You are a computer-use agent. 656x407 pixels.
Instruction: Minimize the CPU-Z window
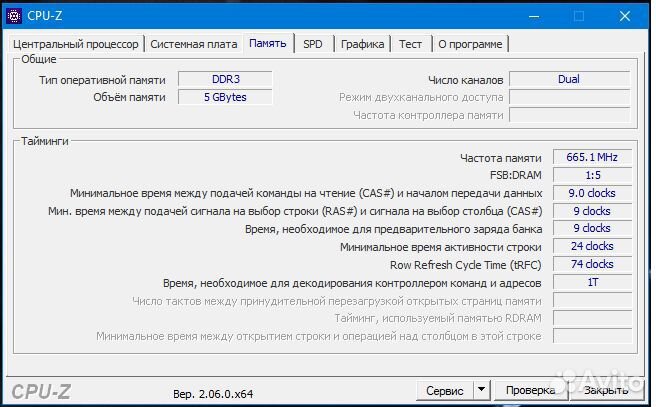click(534, 16)
